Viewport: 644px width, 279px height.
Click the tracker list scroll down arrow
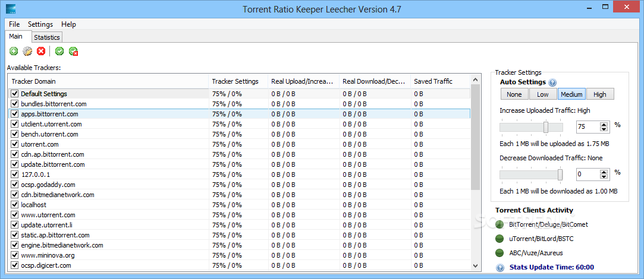click(475, 265)
